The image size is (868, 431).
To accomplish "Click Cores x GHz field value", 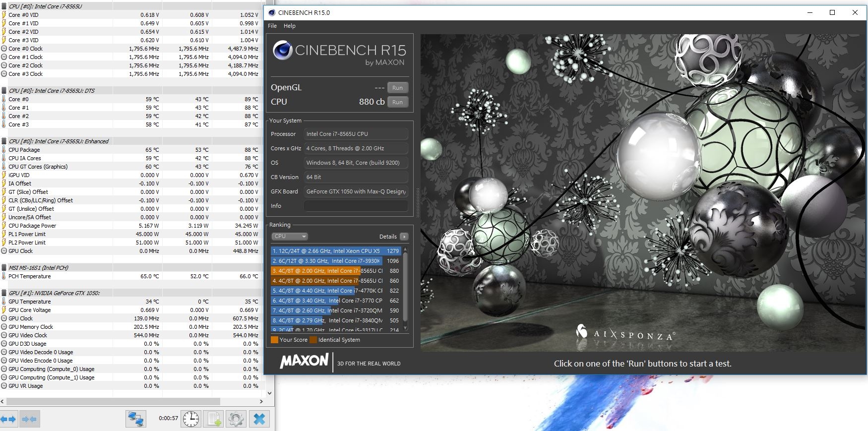I will click(356, 148).
